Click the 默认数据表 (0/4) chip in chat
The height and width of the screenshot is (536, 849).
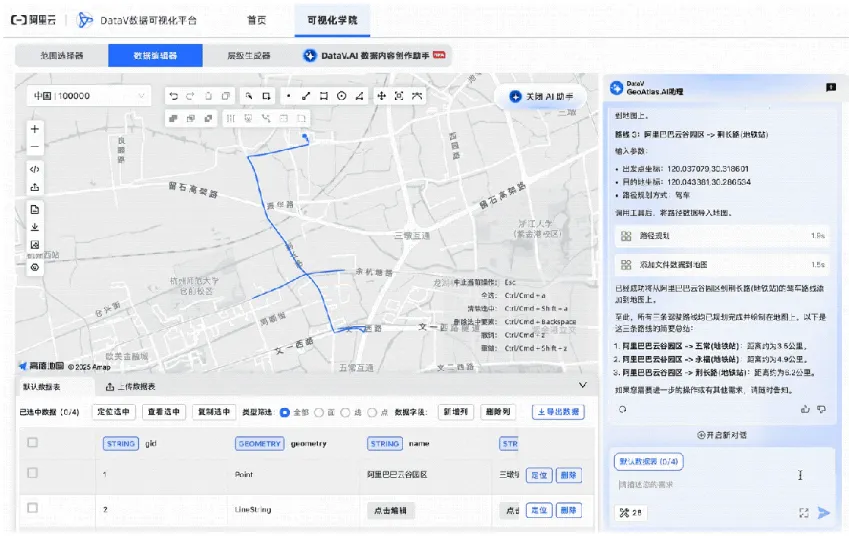[648, 461]
